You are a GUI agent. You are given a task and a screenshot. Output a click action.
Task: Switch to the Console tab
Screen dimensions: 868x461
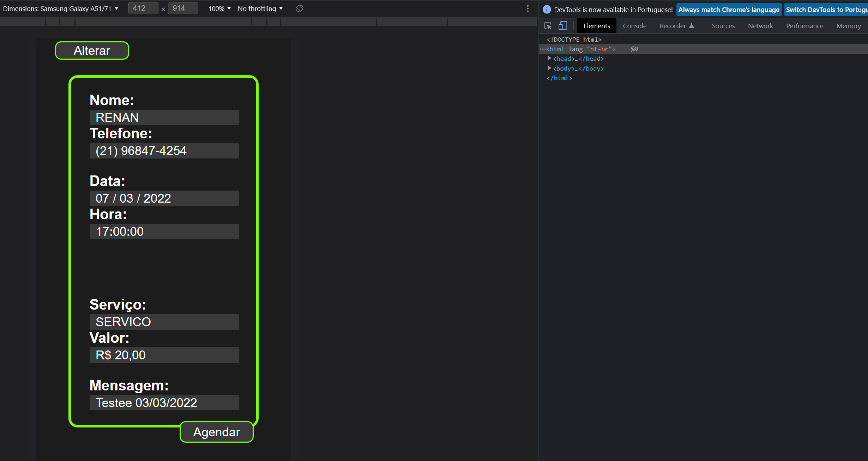pyautogui.click(x=634, y=26)
